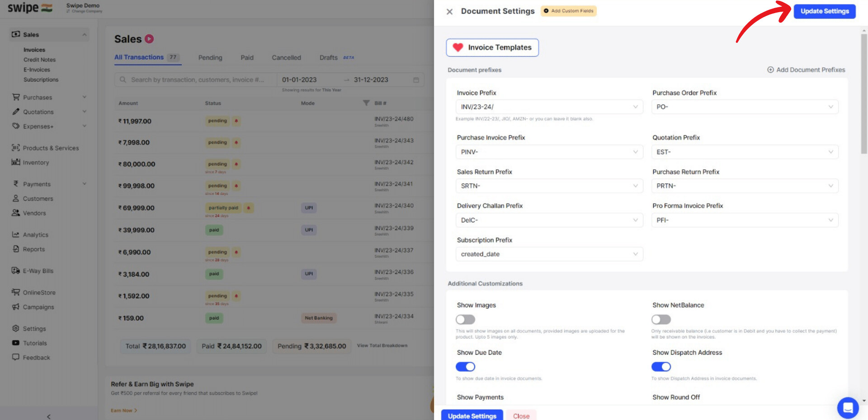This screenshot has height=420, width=868.
Task: Disable Show Dispatch Address switch
Action: coord(661,367)
